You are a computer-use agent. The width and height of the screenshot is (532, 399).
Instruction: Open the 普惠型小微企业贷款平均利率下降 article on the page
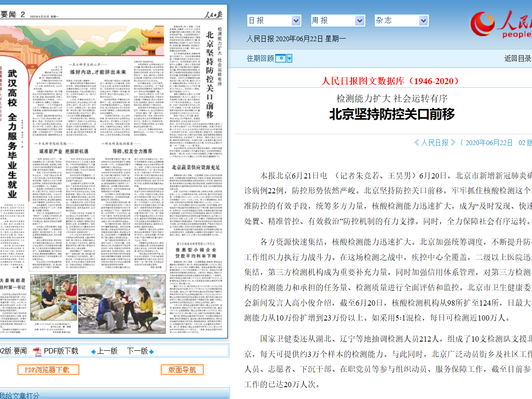click(x=195, y=252)
